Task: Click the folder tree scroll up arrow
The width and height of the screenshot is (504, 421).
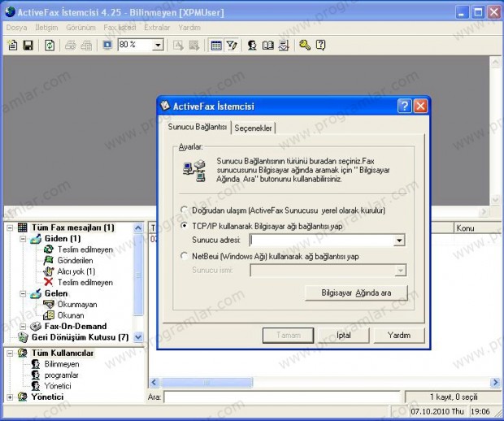Action: pos(138,228)
